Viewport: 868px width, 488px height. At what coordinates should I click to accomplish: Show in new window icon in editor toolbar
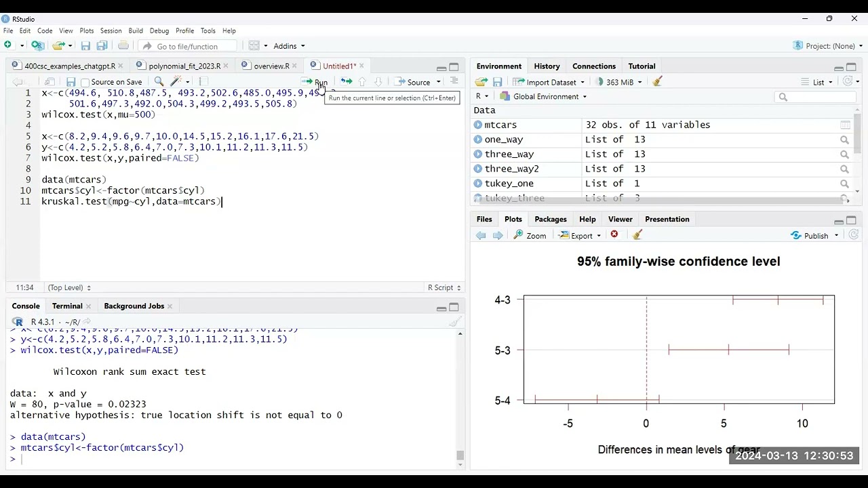50,82
